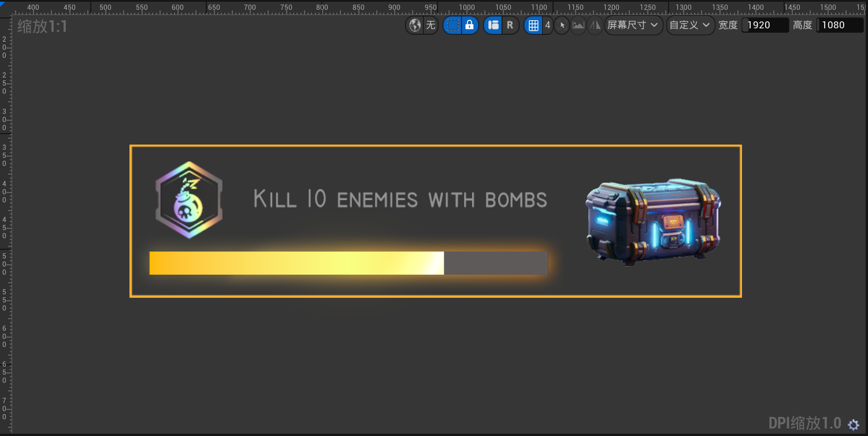Click the layout transform mode icon
Image resolution: width=868 pixels, height=436 pixels.
[x=493, y=25]
